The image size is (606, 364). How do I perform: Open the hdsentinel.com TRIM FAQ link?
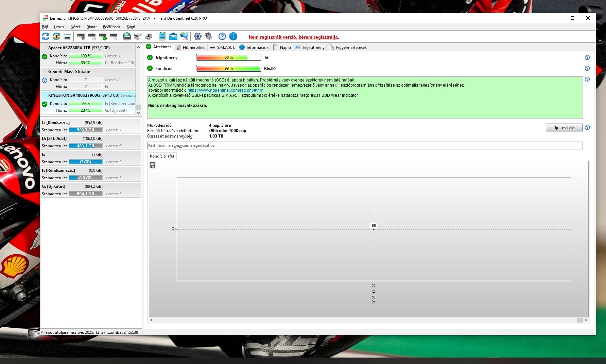click(225, 90)
